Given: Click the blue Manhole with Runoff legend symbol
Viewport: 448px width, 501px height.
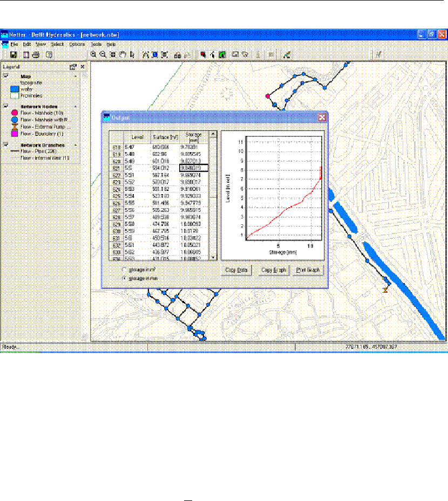Looking at the screenshot, I should pos(15,120).
